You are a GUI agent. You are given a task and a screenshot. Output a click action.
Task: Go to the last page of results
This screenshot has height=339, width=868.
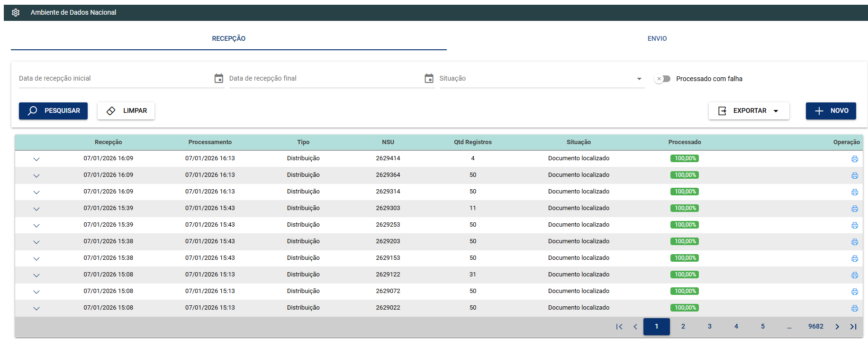pos(853,327)
